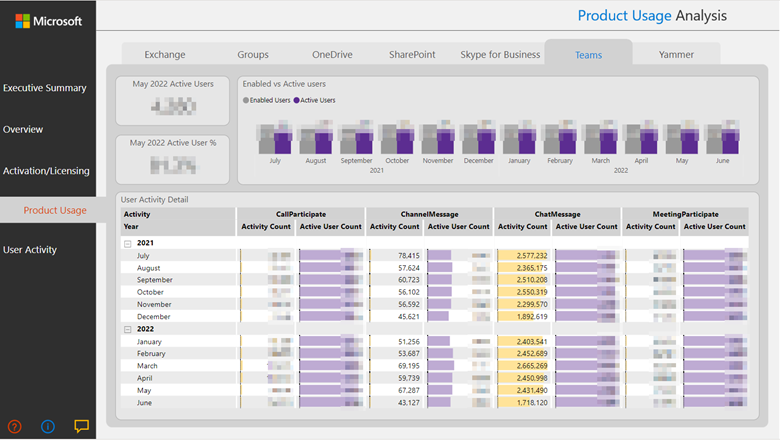Select the August row label
Screen dimensions: 780x440
click(x=148, y=268)
